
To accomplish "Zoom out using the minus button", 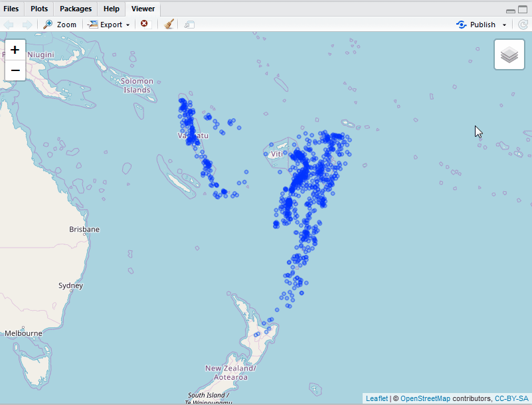I will click(x=15, y=69).
